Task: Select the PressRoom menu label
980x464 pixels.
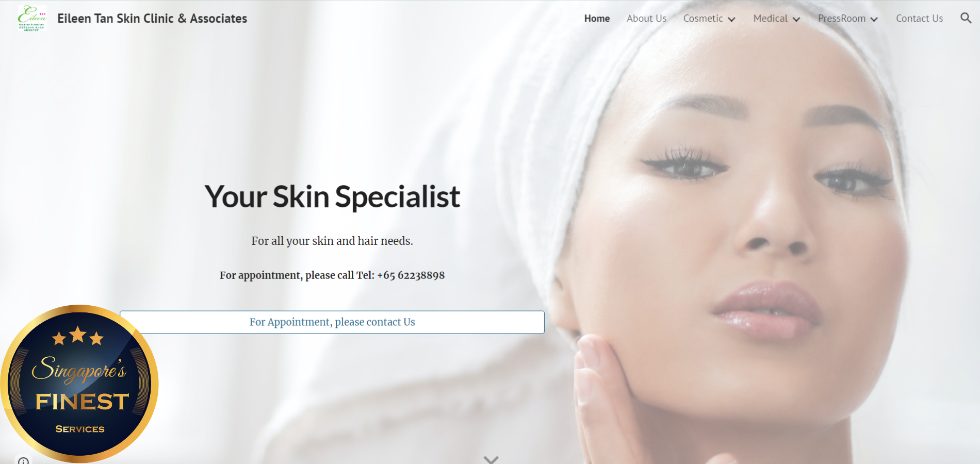Action: tap(842, 19)
